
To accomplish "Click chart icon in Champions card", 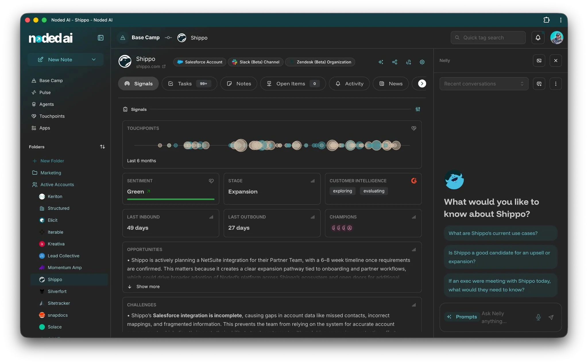I will click(x=414, y=217).
